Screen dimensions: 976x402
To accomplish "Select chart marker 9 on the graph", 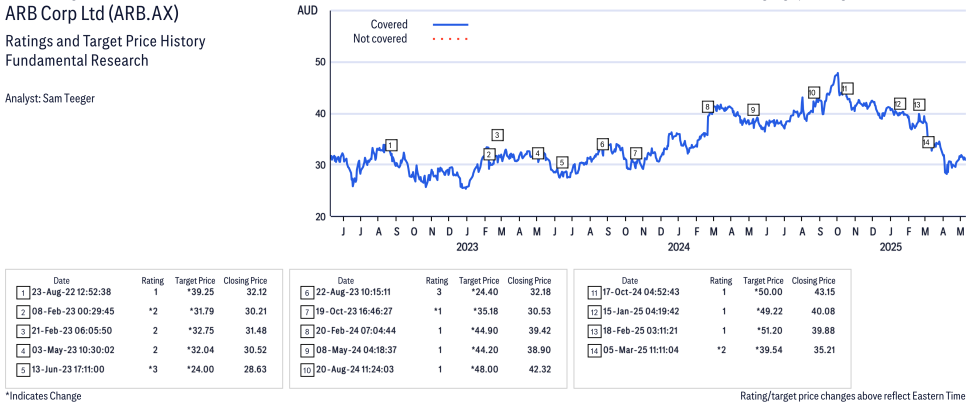I will [x=753, y=110].
